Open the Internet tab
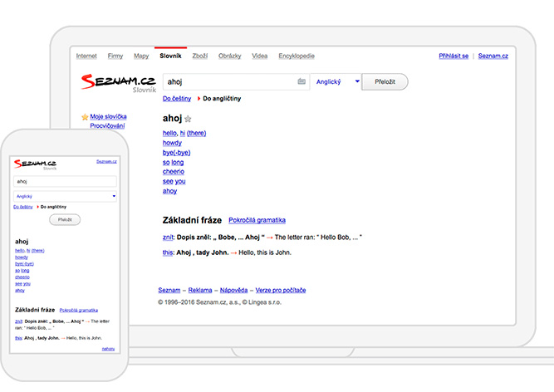554x392 pixels. (86, 56)
